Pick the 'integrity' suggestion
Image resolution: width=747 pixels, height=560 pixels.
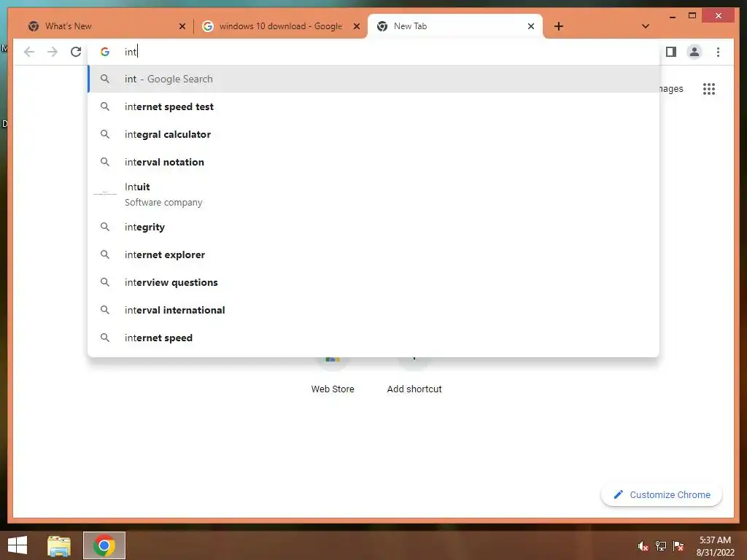(x=373, y=227)
